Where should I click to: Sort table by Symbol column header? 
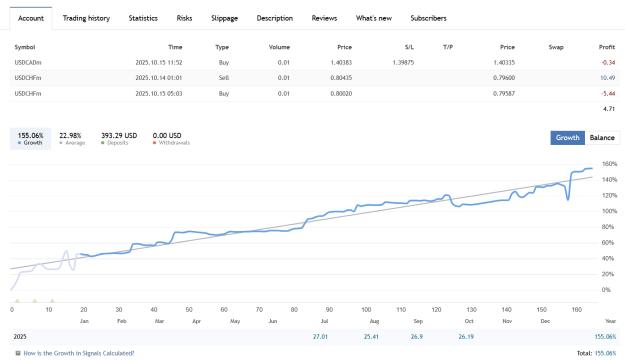pos(25,47)
